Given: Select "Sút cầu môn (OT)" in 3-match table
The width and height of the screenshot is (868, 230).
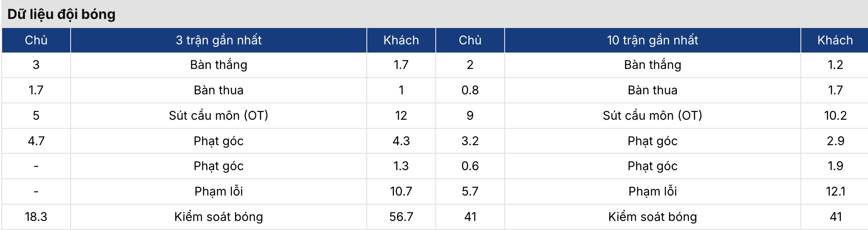Looking at the screenshot, I should (x=218, y=115).
